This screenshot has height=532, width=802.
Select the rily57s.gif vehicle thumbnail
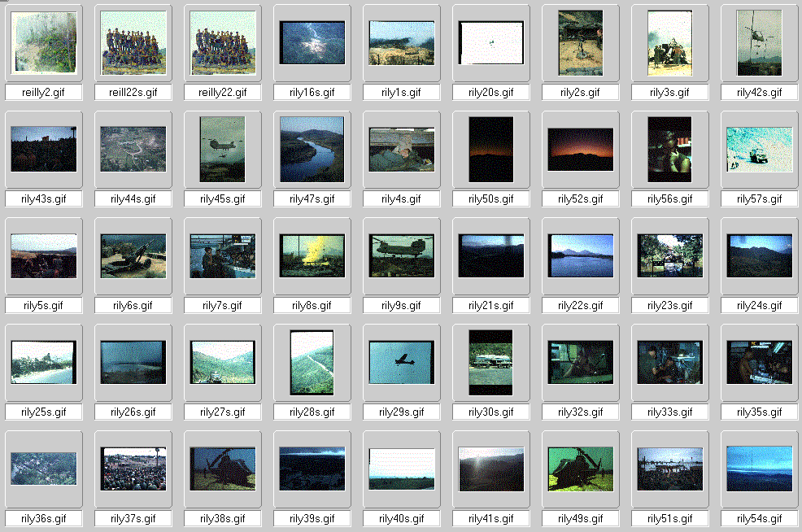click(760, 150)
